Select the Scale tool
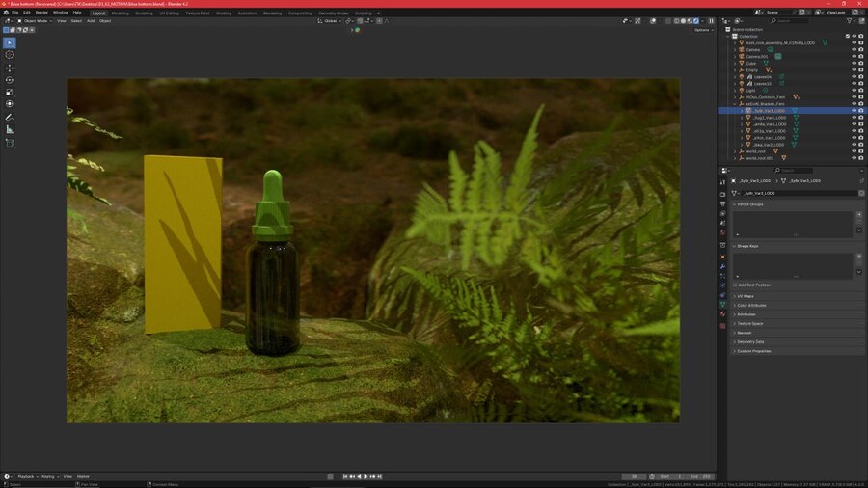Image resolution: width=868 pixels, height=488 pixels. pos(10,92)
